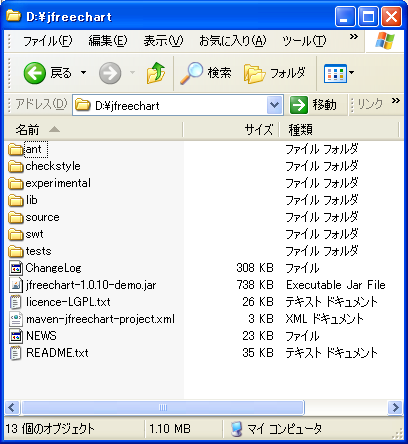Click the experimental folder name
The image size is (408, 444).
point(58,183)
